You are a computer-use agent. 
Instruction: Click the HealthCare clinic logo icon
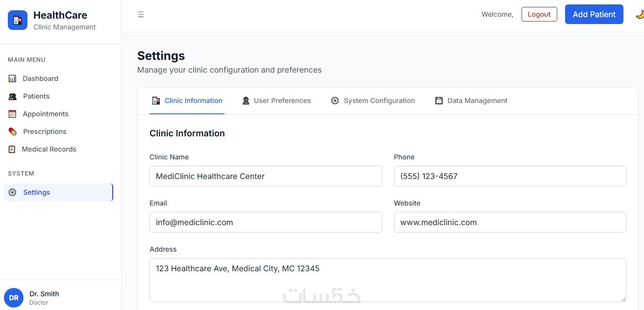18,20
